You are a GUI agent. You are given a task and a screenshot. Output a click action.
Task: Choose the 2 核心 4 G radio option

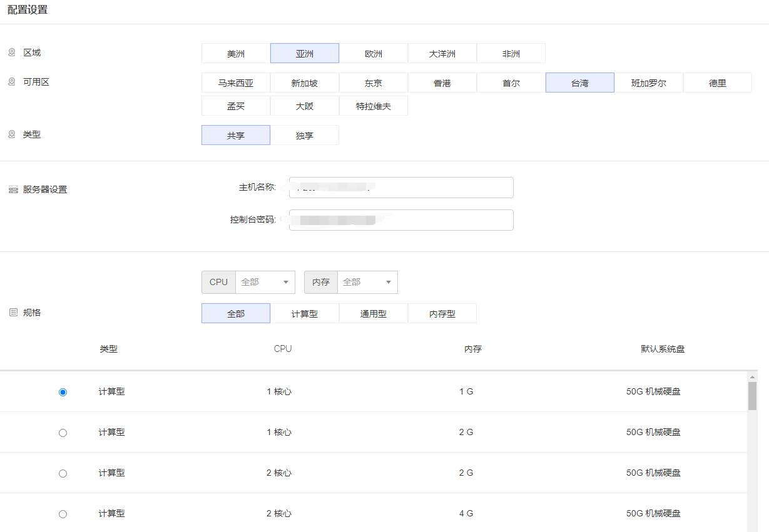(63, 514)
